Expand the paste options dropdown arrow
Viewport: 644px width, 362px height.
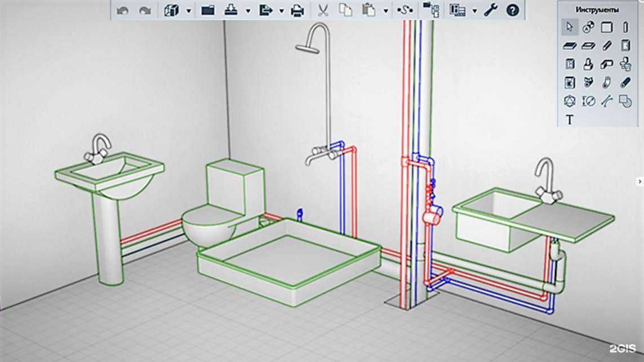385,11
